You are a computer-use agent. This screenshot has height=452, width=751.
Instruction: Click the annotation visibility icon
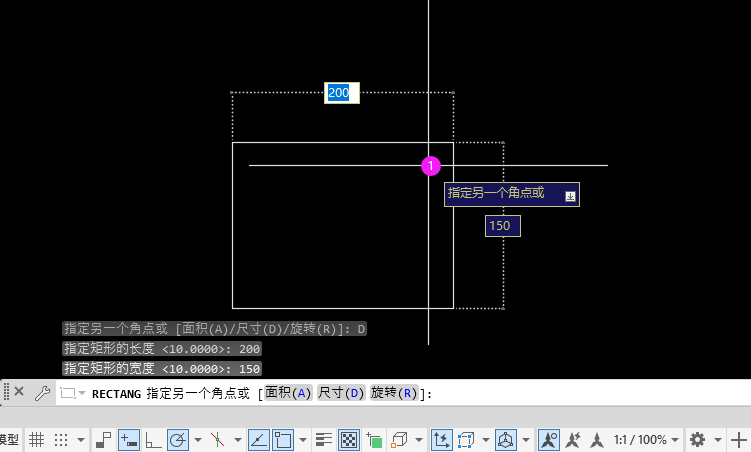(549, 440)
